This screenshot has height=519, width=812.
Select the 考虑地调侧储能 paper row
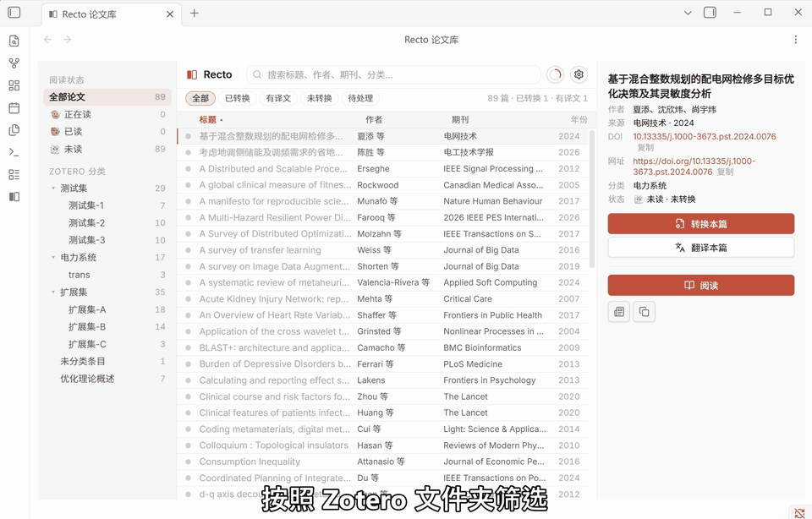382,152
